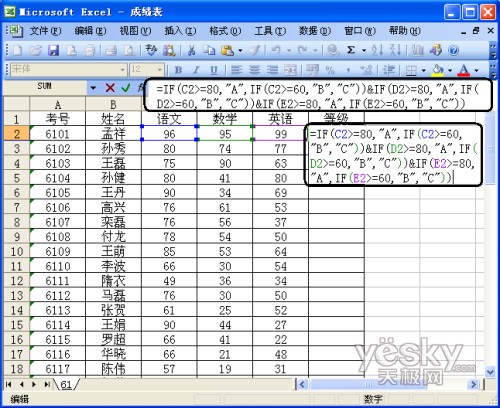Select cell containing 孟祥

tap(113, 134)
